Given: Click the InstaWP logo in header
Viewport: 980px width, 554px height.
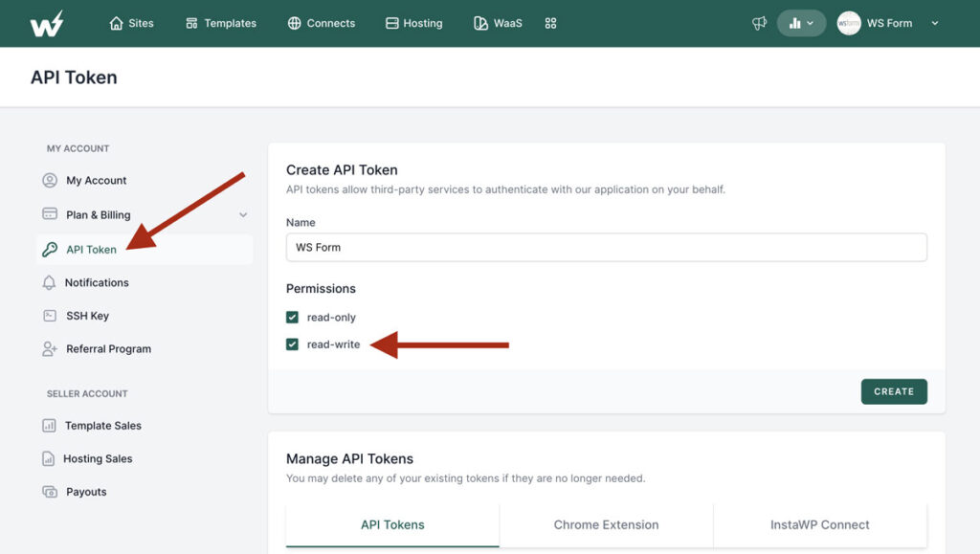Looking at the screenshot, I should [x=47, y=24].
